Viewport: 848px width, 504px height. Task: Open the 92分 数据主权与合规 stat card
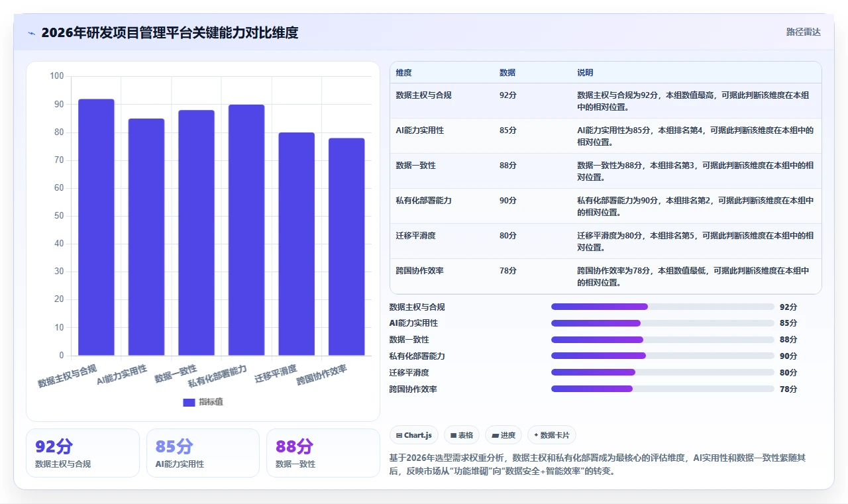coord(83,453)
